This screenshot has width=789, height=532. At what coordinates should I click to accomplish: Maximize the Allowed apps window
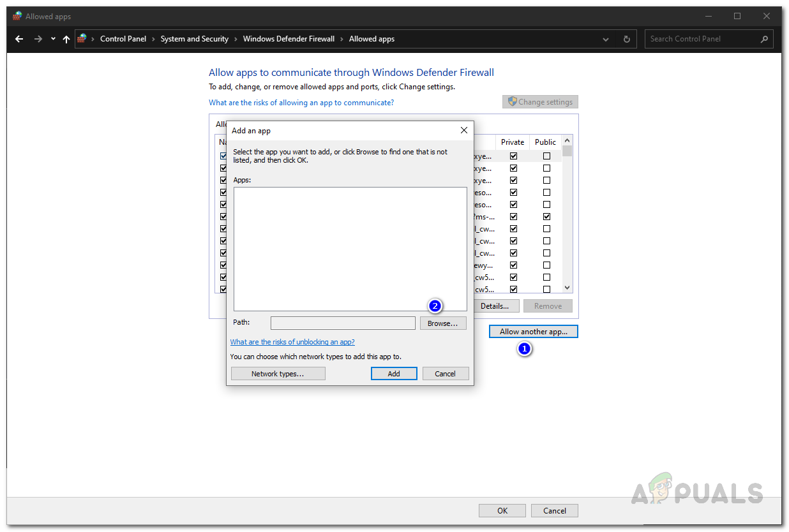(737, 16)
